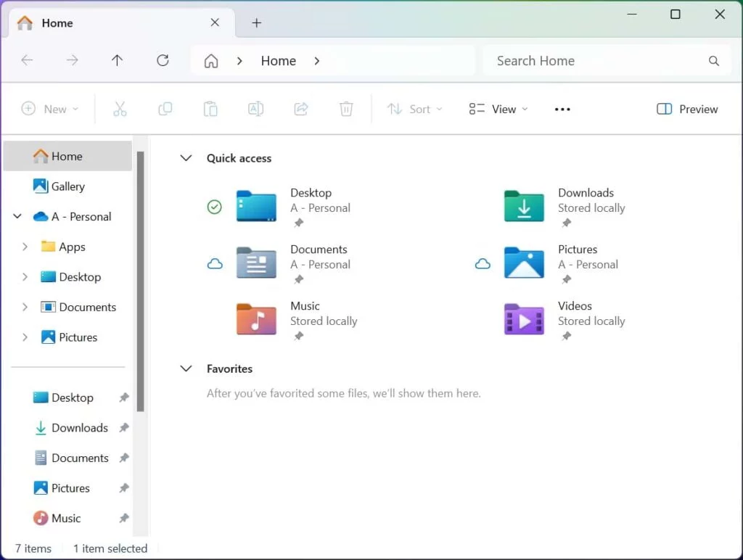
Task: Expand the Apps folder in sidebar
Action: click(x=25, y=247)
